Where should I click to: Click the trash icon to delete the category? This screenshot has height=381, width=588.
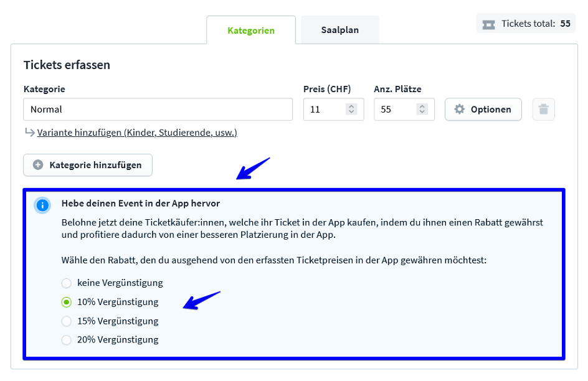pyautogui.click(x=543, y=109)
